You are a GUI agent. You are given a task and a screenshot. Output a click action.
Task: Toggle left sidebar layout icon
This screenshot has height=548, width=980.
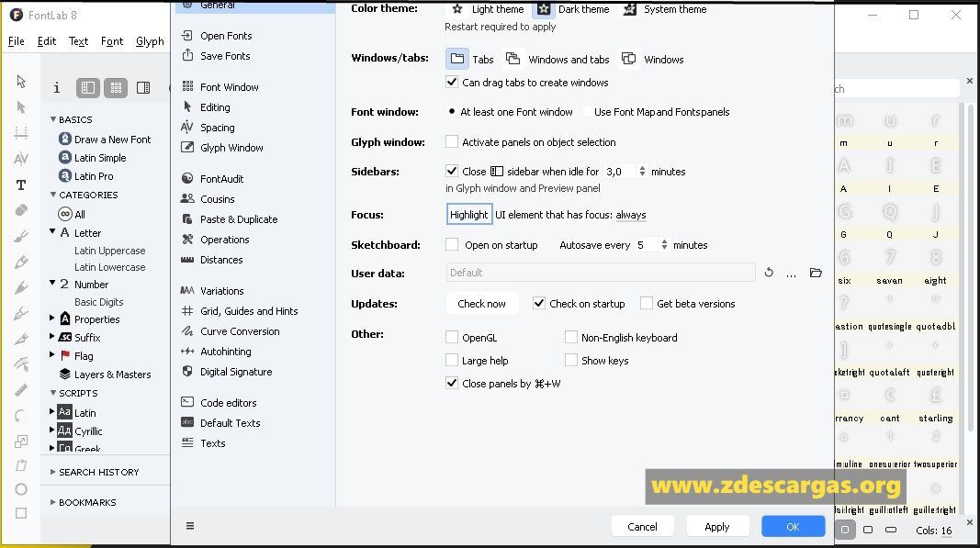tap(88, 88)
